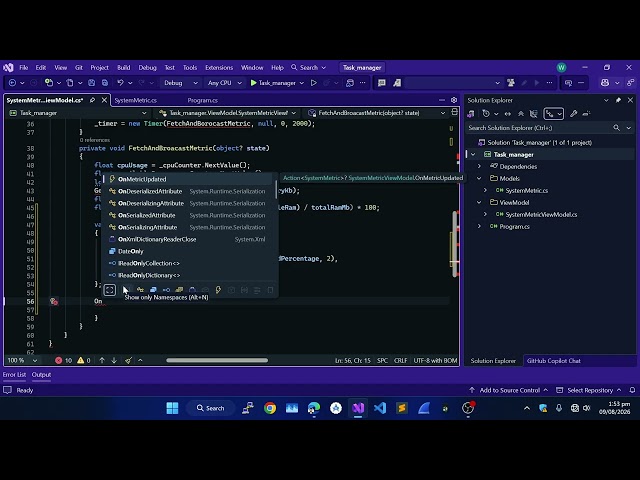
Task: Open the Build menu
Action: tap(123, 68)
